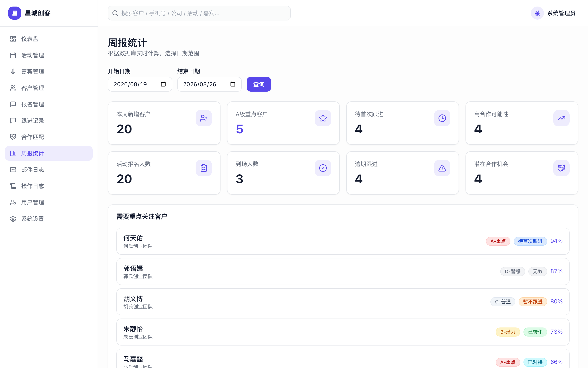
Task: Click the 高合作可能性 trend icon
Action: 561,118
